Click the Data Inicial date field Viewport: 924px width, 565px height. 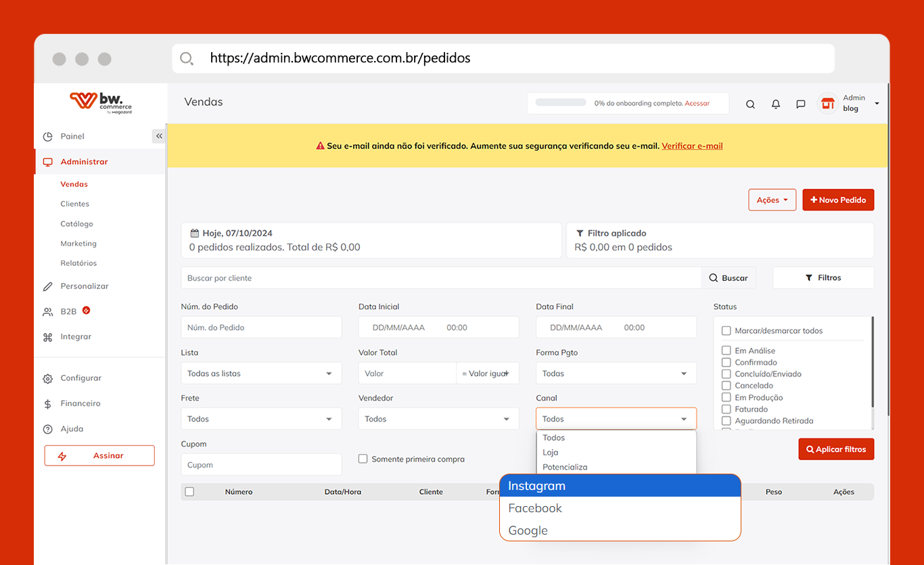(438, 327)
